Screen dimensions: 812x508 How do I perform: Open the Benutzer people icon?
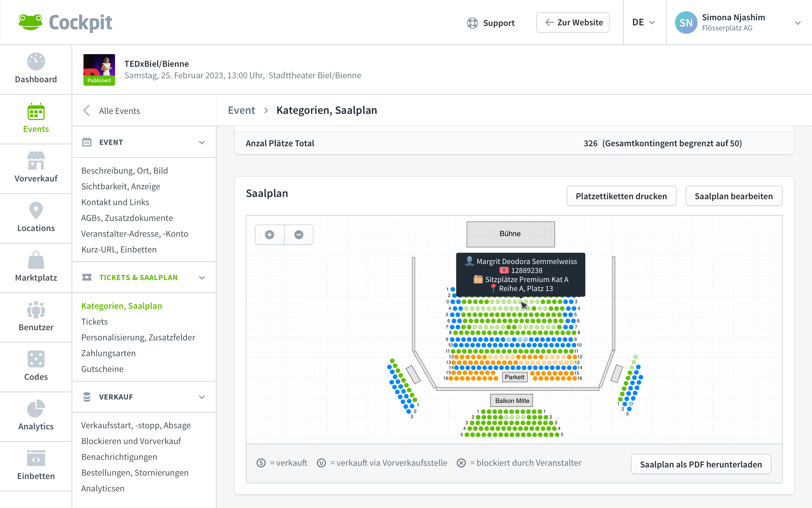pos(36,310)
